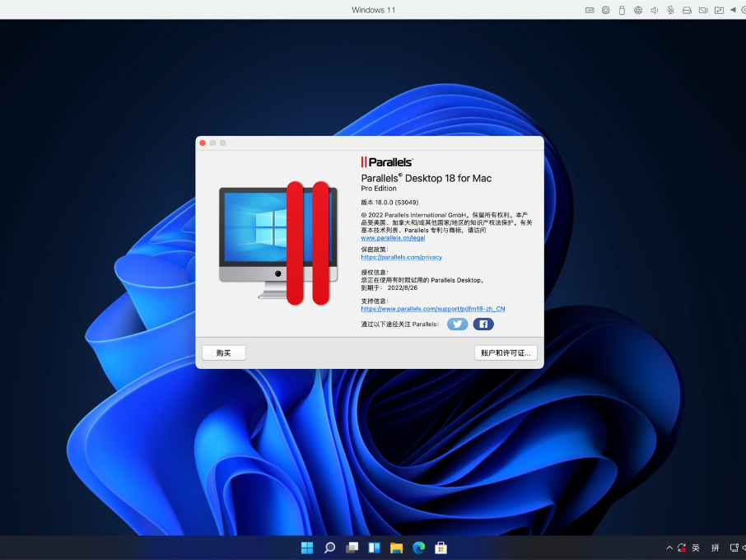This screenshot has height=560, width=746.
Task: Enable the camera via the camera icon
Action: [x=703, y=10]
